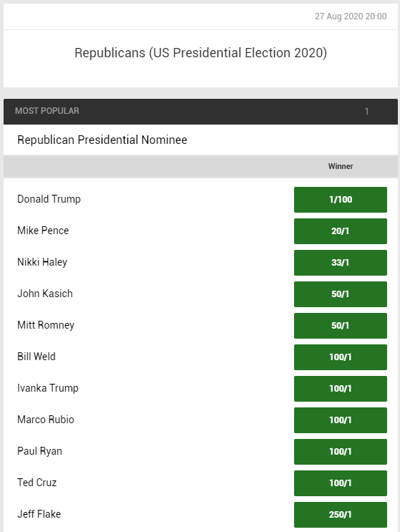The width and height of the screenshot is (400, 532).
Task: Pick Ivanka Trump 100/1 odds
Action: [x=341, y=389]
